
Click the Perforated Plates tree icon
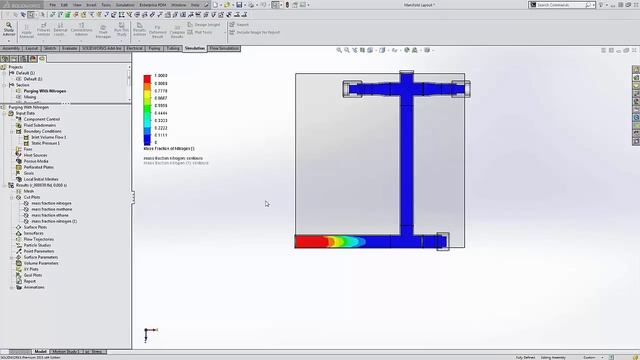(x=18, y=167)
